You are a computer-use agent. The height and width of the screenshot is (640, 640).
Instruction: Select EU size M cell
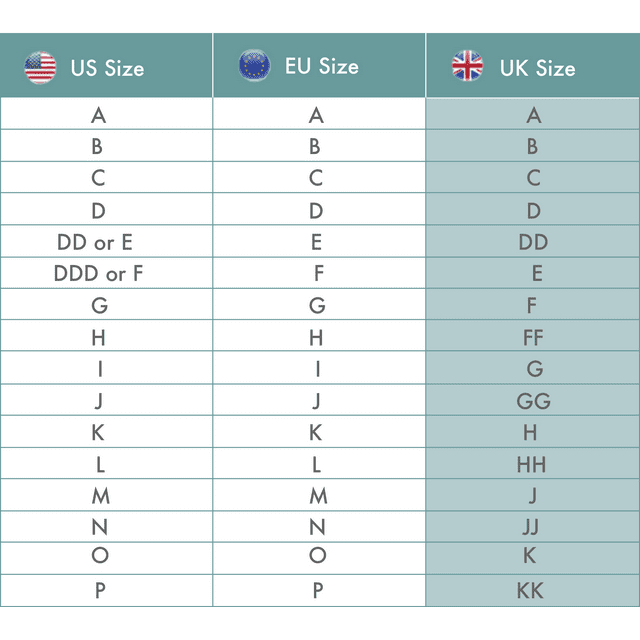(318, 496)
